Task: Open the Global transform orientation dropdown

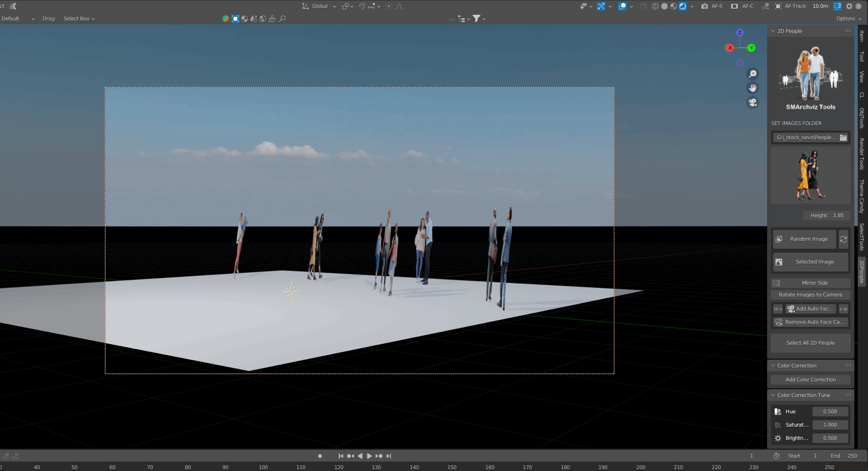Action: [x=320, y=6]
